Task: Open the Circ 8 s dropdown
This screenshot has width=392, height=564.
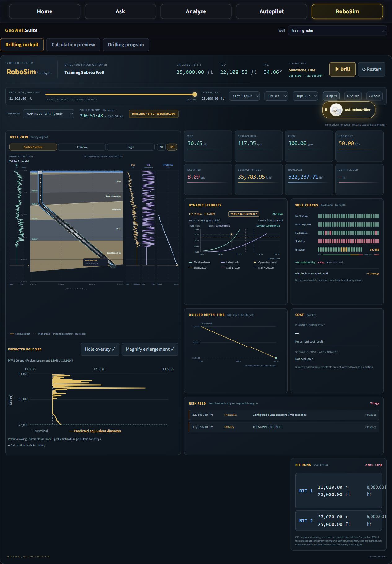Action: coord(276,96)
